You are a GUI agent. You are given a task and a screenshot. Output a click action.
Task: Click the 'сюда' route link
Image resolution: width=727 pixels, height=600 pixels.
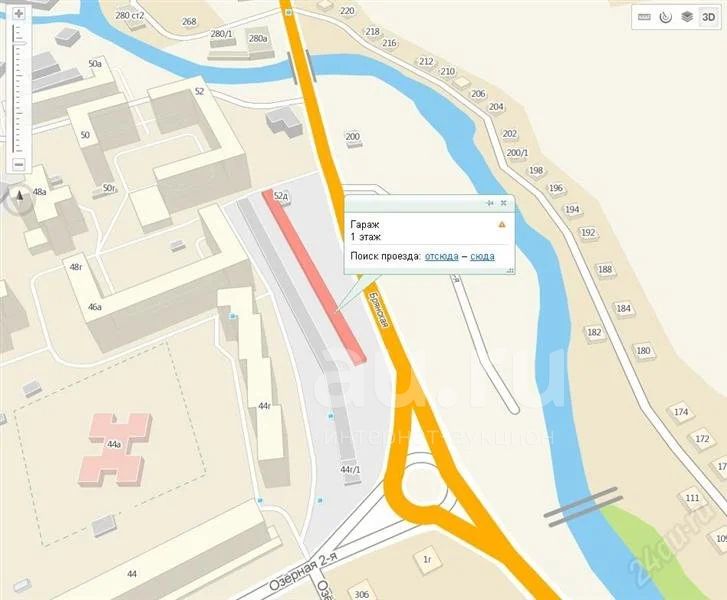click(482, 256)
